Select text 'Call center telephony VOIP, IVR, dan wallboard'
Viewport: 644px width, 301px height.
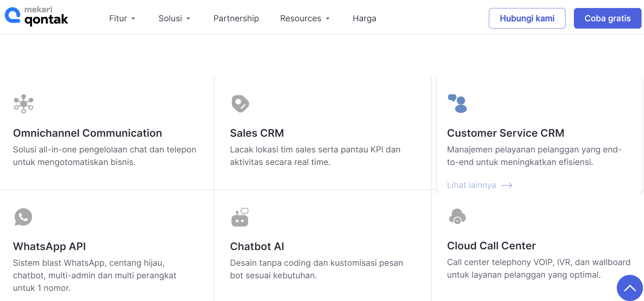pyautogui.click(x=539, y=262)
